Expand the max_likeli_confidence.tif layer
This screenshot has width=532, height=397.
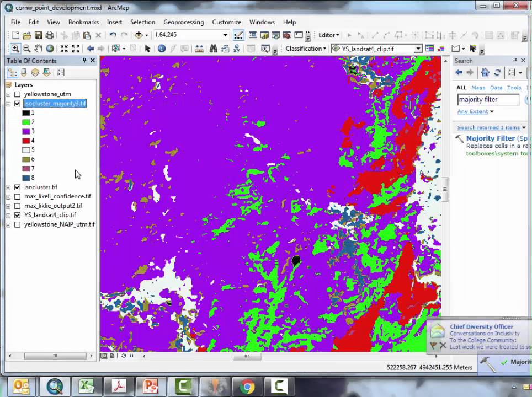pyautogui.click(x=8, y=197)
